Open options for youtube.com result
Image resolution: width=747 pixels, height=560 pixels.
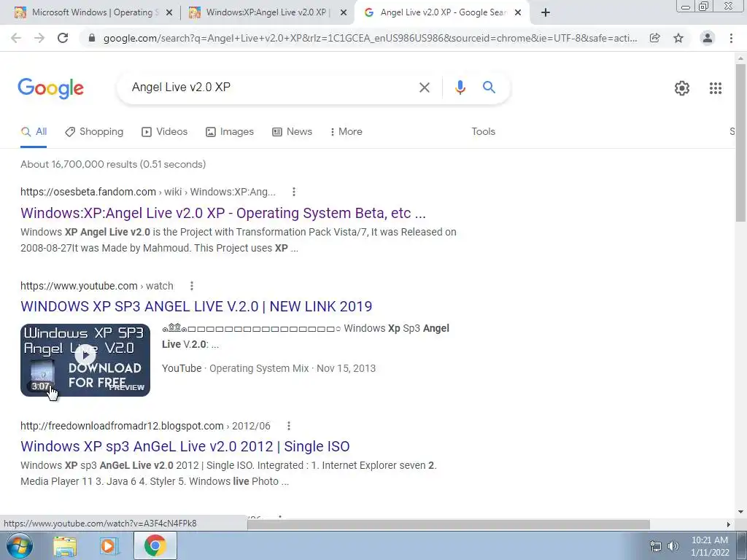(x=192, y=286)
